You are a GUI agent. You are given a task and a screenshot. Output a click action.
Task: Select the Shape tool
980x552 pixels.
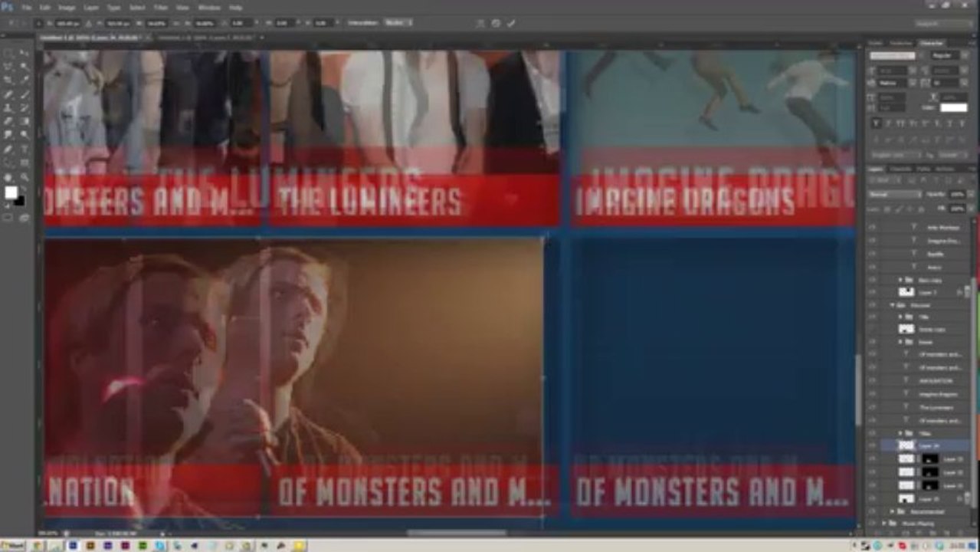click(x=24, y=163)
